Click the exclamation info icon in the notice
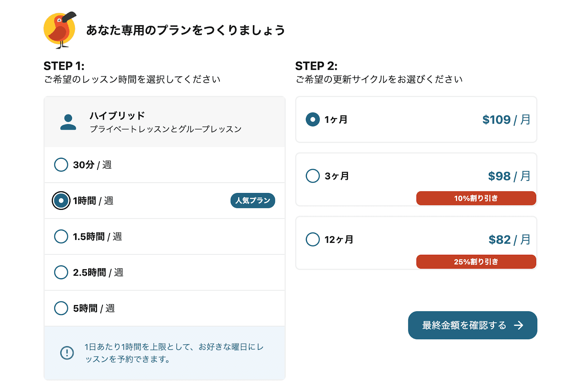588x387 pixels. pos(67,353)
